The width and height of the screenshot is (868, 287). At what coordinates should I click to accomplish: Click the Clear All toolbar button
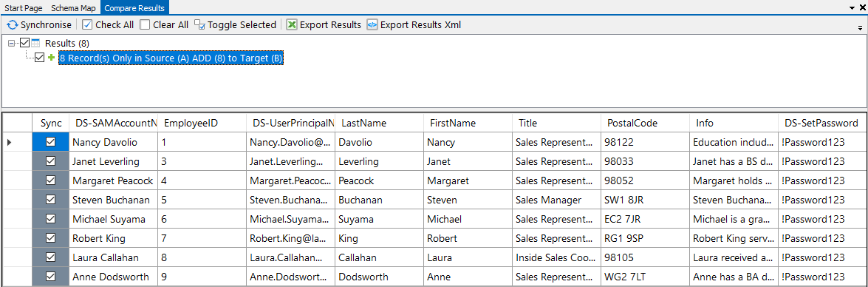point(165,25)
